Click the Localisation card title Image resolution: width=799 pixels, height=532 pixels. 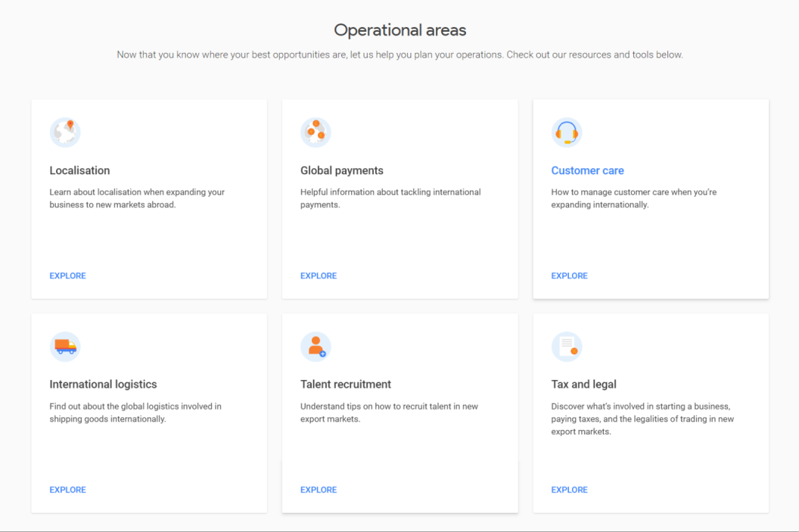pyautogui.click(x=79, y=170)
